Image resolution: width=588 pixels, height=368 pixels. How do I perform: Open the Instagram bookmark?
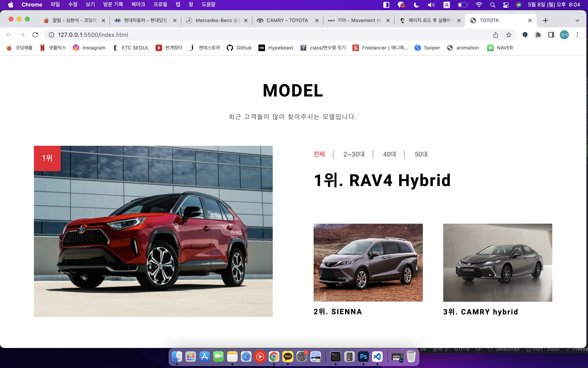coord(89,48)
